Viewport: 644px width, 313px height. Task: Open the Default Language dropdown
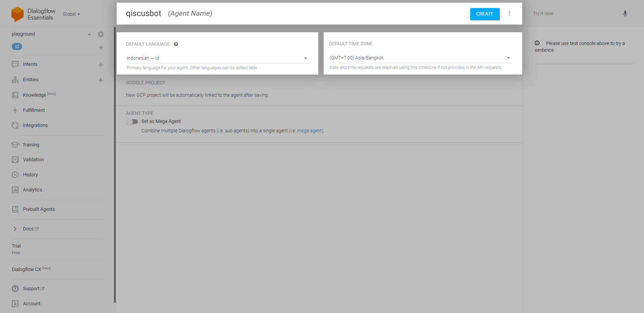click(x=305, y=58)
